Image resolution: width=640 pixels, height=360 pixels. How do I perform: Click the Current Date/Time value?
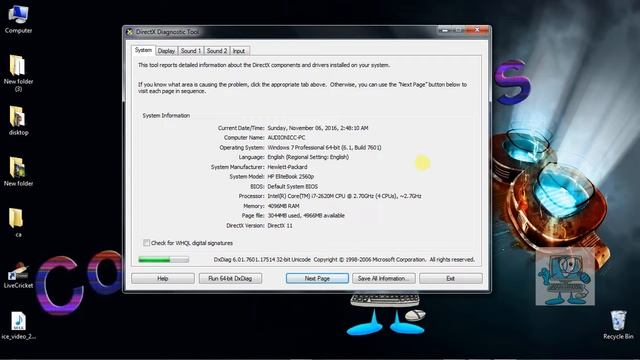coord(318,128)
